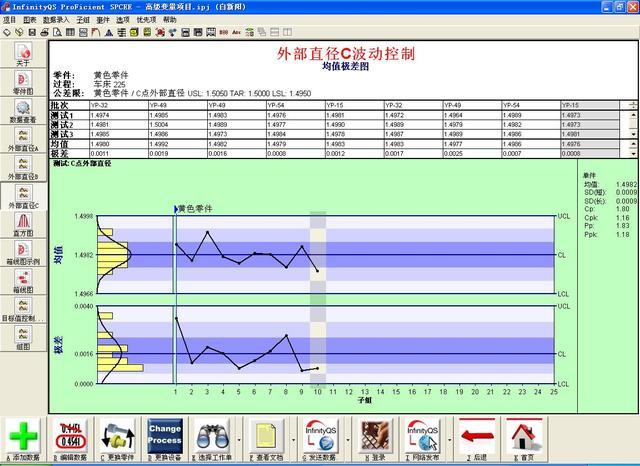Open the 目标值控制 chart item
The width and height of the screenshot is (640, 466).
click(23, 310)
